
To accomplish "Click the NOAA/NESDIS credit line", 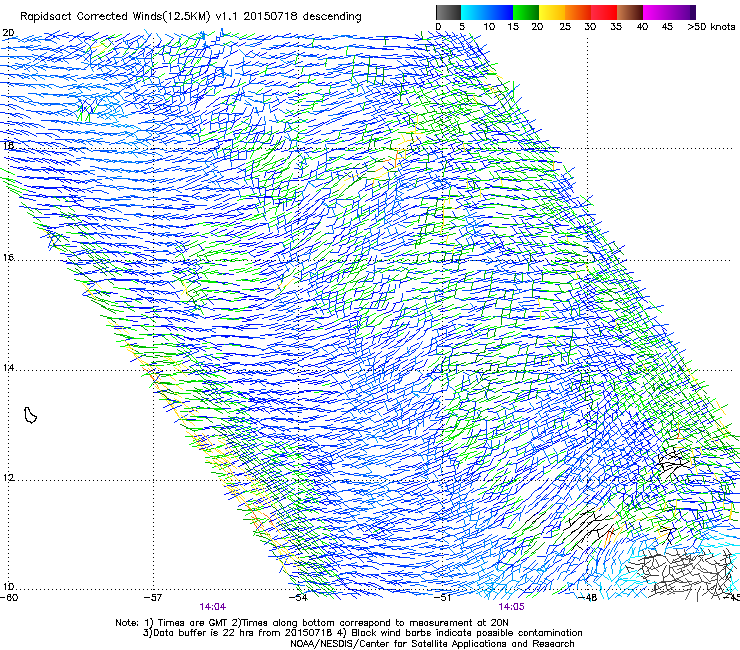I will tap(432, 644).
